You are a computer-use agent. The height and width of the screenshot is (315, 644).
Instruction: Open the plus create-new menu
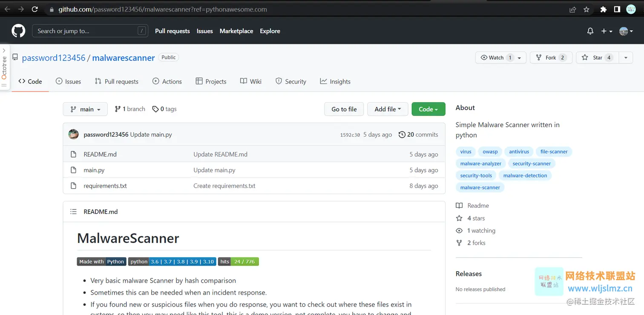tap(607, 31)
